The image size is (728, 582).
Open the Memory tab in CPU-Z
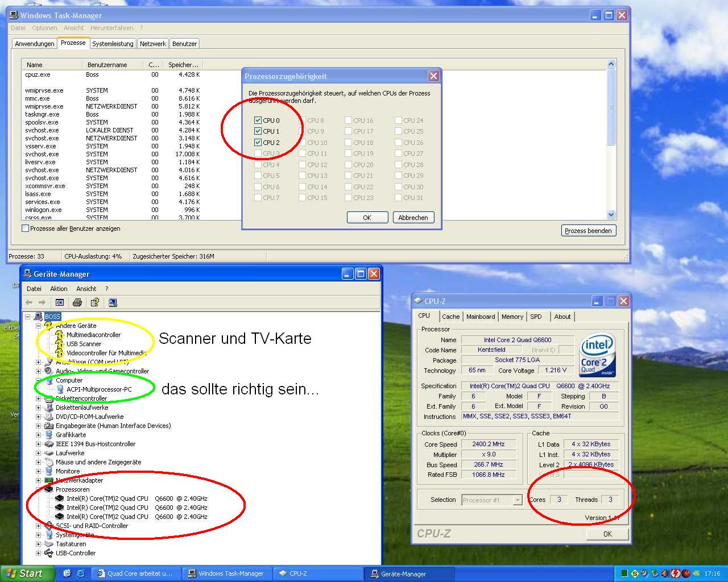coord(512,317)
